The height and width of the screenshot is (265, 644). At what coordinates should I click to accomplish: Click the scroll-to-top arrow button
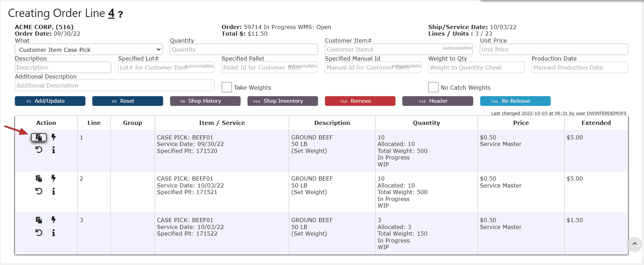634,244
